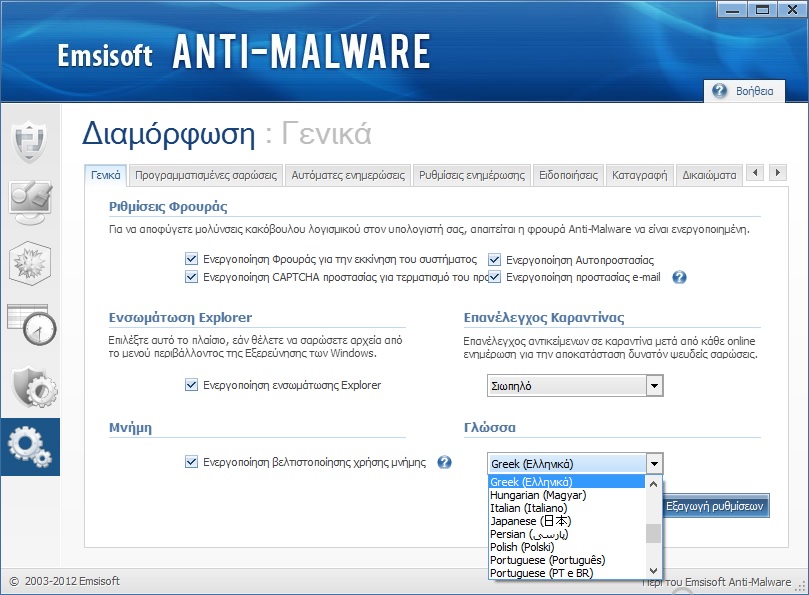Screen dimensions: 809x595
Task: Switch to Προγραμματισμένες σαρώσεις tab
Action: pos(206,175)
